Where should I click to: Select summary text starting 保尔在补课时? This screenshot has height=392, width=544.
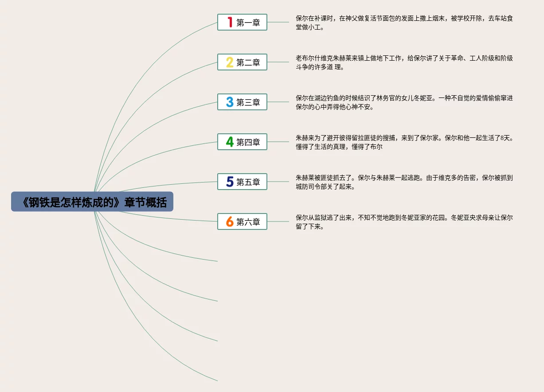coord(404,23)
